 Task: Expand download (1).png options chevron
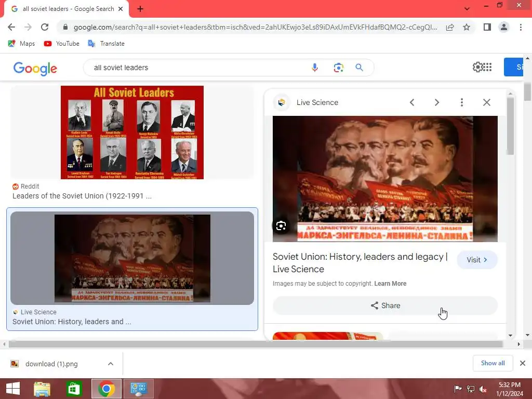click(111, 364)
